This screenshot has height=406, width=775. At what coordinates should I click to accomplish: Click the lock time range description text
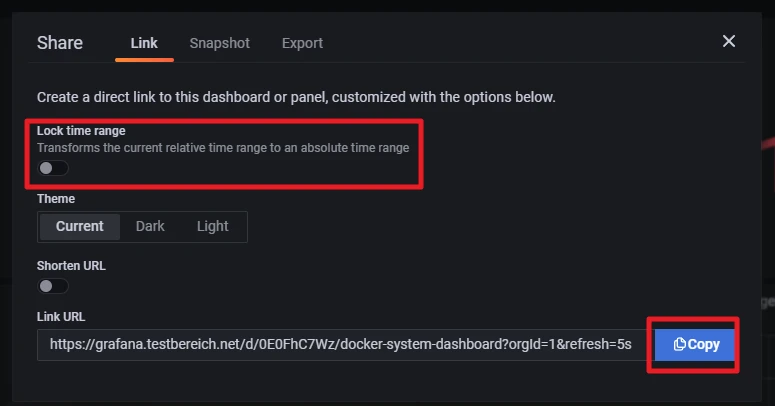[x=223, y=147]
